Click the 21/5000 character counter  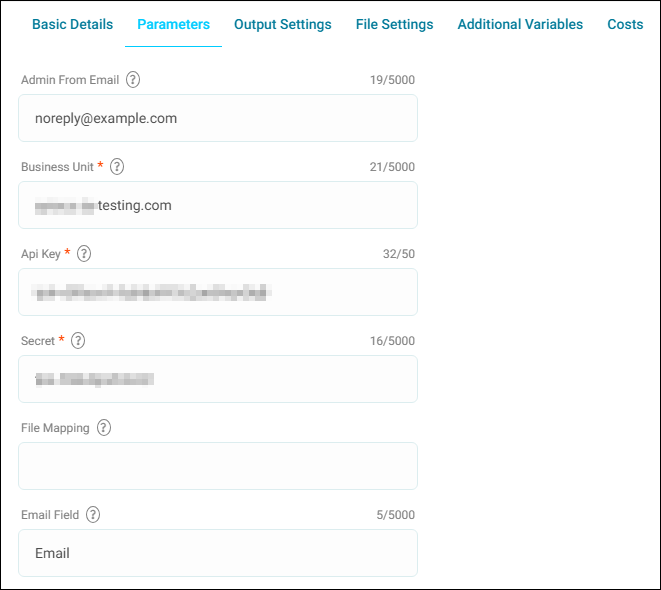pyautogui.click(x=392, y=167)
